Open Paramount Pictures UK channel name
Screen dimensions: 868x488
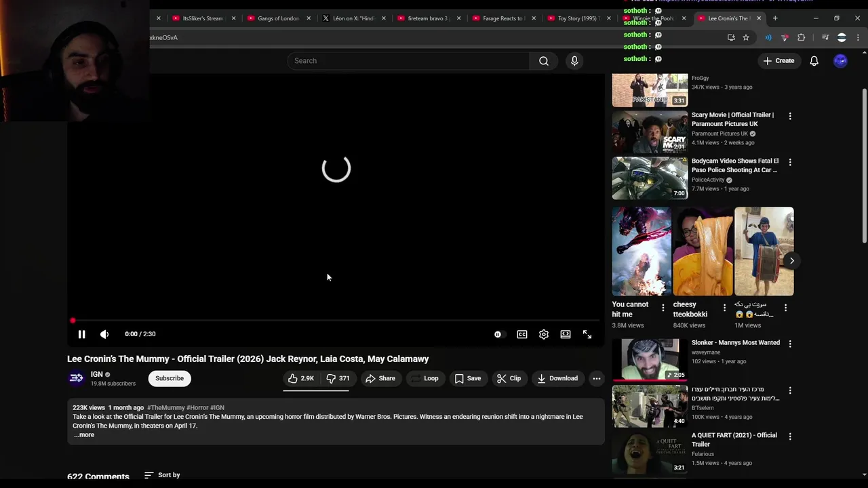(x=719, y=134)
